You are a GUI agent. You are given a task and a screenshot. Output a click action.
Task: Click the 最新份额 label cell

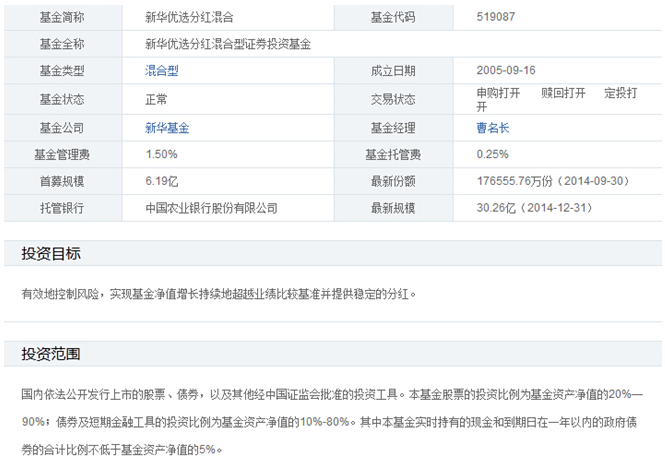[x=394, y=182]
